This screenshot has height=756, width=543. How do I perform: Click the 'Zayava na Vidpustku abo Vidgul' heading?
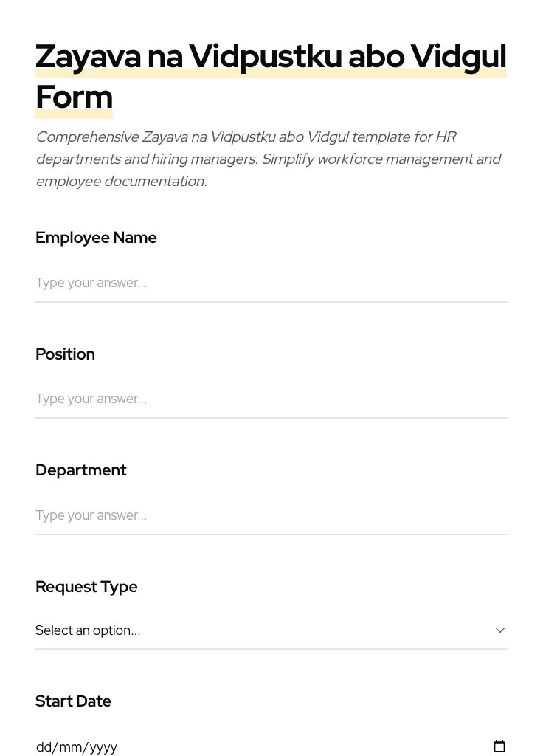pos(271,57)
